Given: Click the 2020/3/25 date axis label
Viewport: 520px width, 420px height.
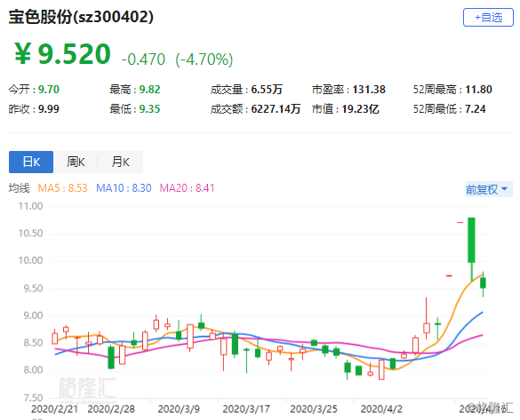Looking at the screenshot, I should 314,409.
